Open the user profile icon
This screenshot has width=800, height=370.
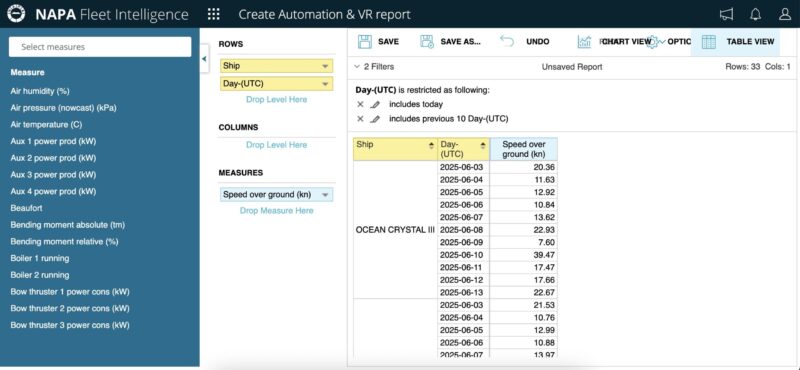[x=785, y=14]
